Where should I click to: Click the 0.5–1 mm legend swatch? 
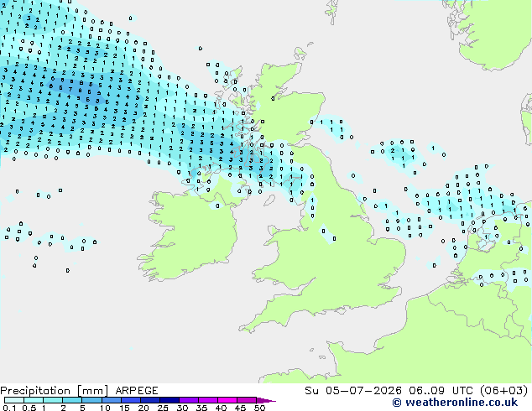[34, 400]
